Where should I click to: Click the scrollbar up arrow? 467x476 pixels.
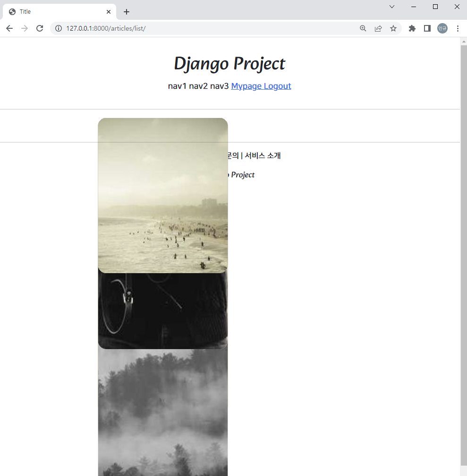click(464, 42)
